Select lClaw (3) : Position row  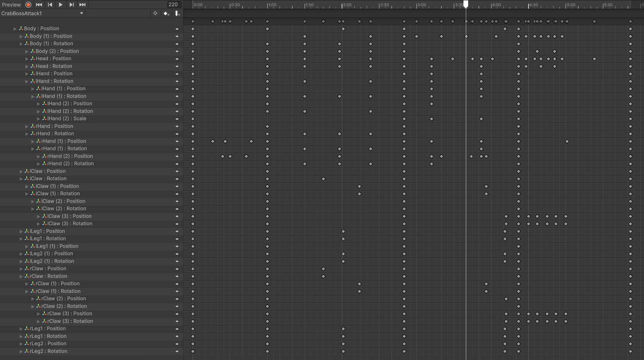click(x=69, y=216)
